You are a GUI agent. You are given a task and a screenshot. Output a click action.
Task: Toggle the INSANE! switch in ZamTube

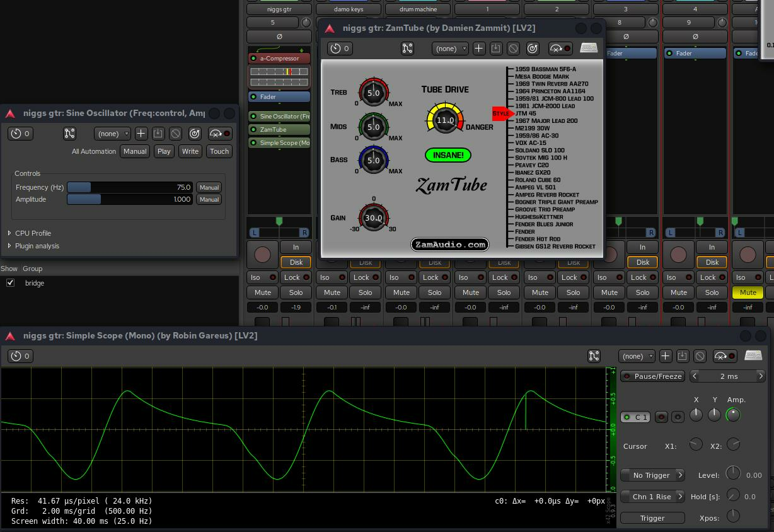point(448,155)
